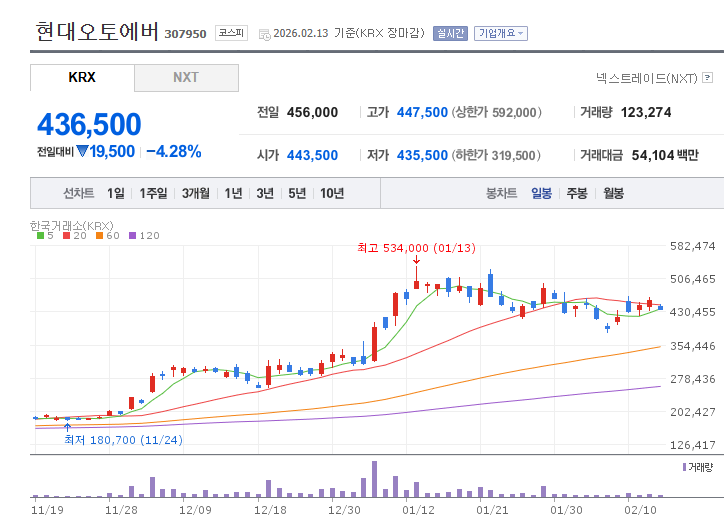724x526 pixels.
Task: Click the 저가 value 435,500
Action: point(422,155)
